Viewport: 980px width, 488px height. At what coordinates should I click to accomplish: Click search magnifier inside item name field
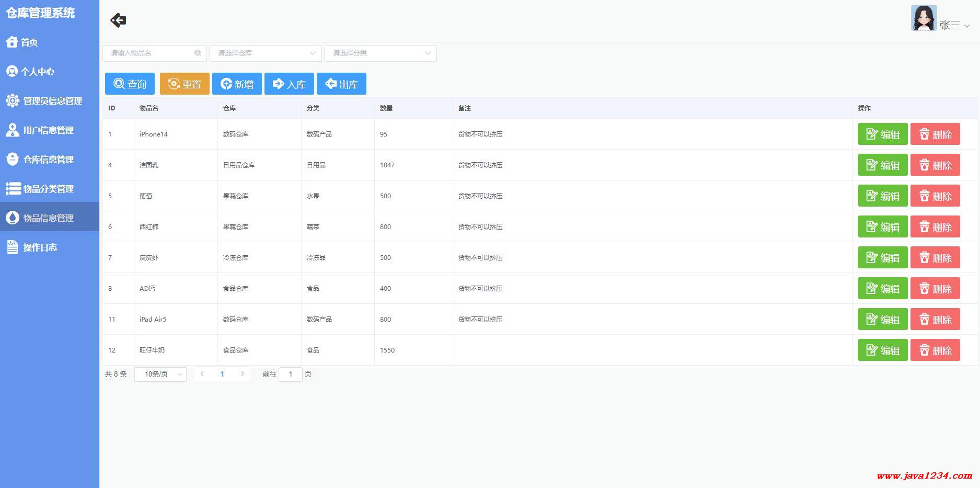pos(198,53)
